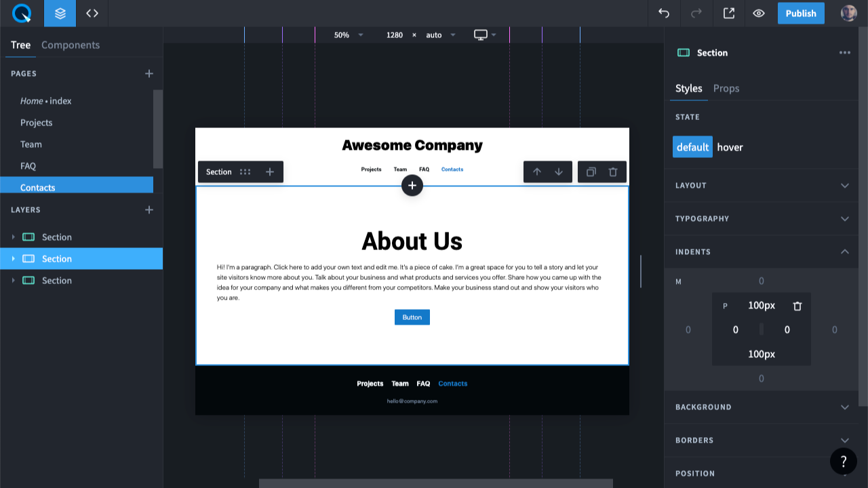
Task: Switch to the hover state
Action: click(730, 147)
